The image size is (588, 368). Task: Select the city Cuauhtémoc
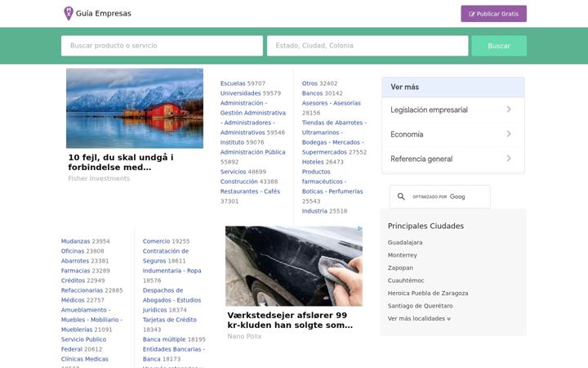tap(406, 280)
